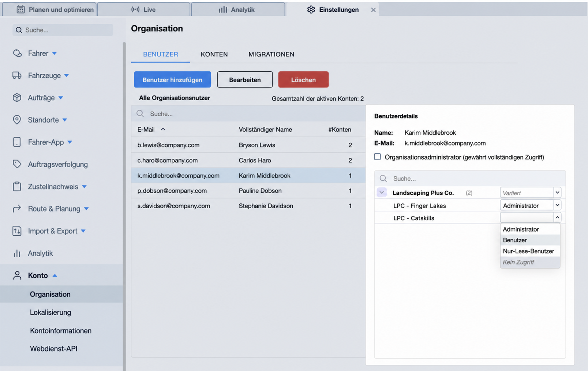Focus the Benutzerdetails Suche field
The width and height of the screenshot is (588, 371).
tap(470, 178)
